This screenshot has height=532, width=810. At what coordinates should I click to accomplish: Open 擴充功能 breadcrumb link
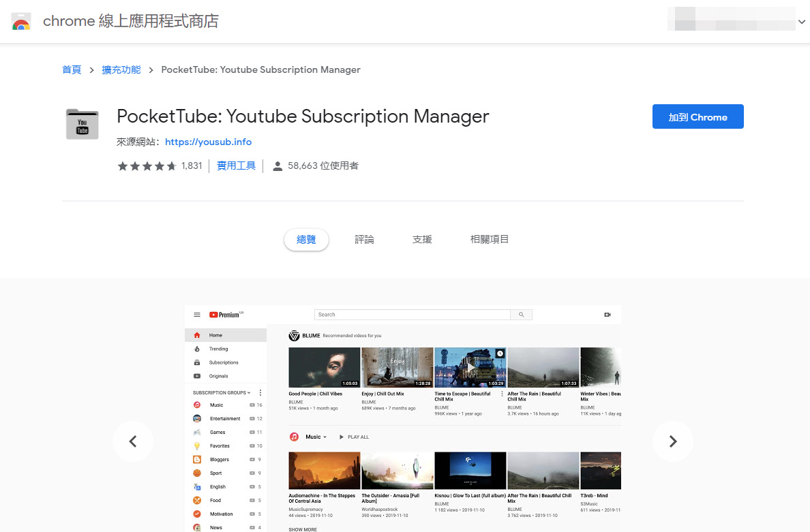click(121, 69)
